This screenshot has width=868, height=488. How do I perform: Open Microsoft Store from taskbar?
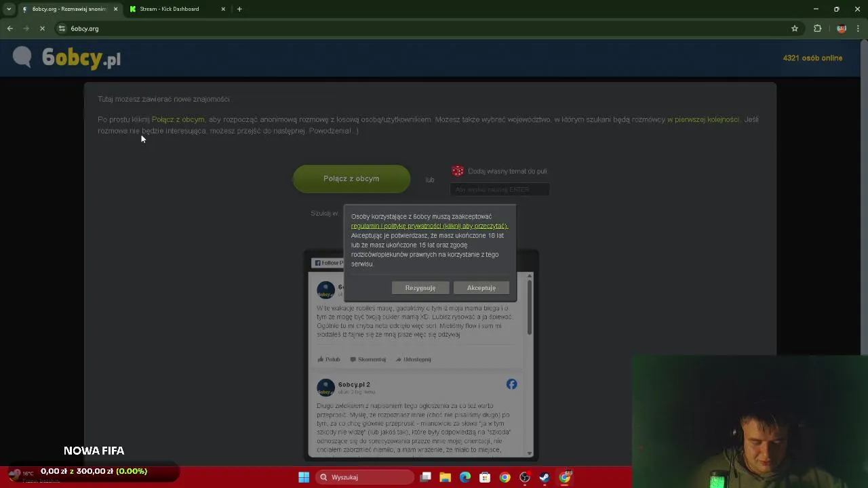(485, 477)
